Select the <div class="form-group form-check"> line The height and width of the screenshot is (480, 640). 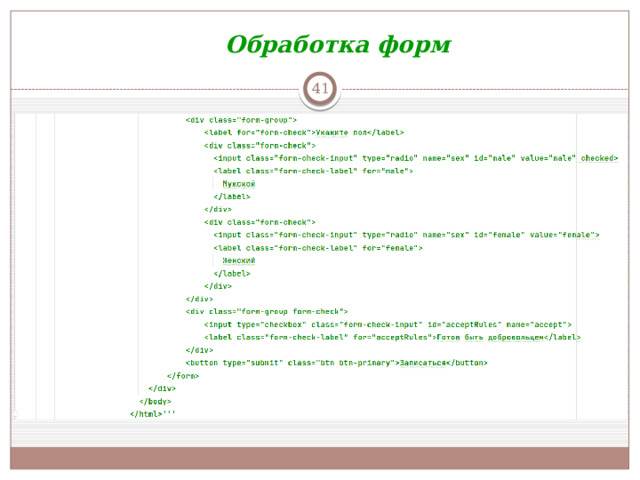267,312
